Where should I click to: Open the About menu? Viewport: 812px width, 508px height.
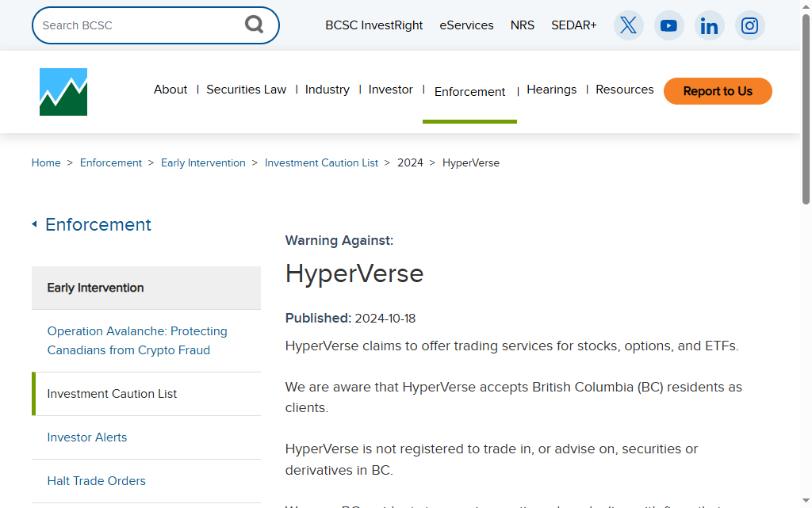pos(170,90)
